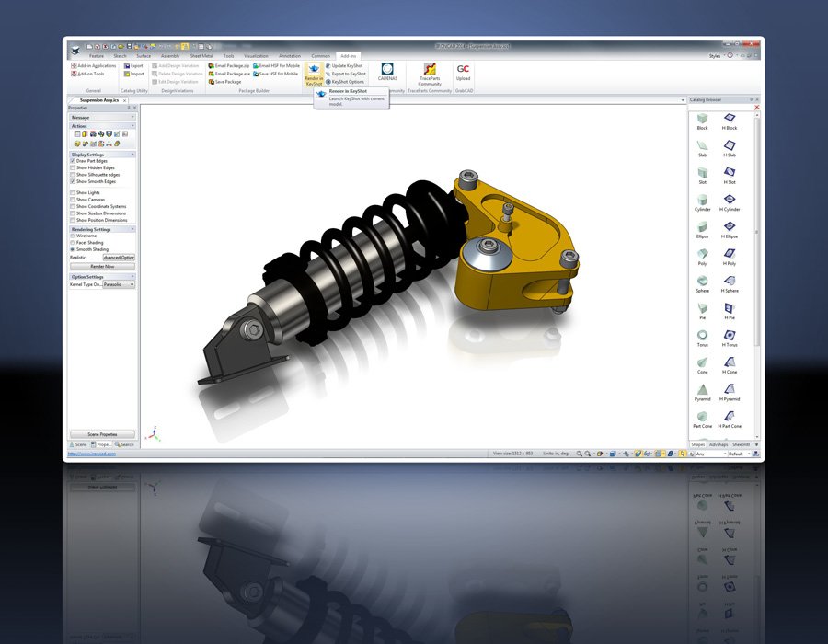Click the Render in KeyShot ribbon button
This screenshot has width=828, height=644.
(314, 75)
